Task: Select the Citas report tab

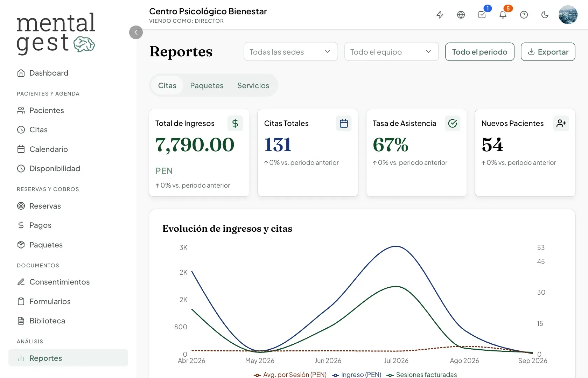Action: point(167,85)
